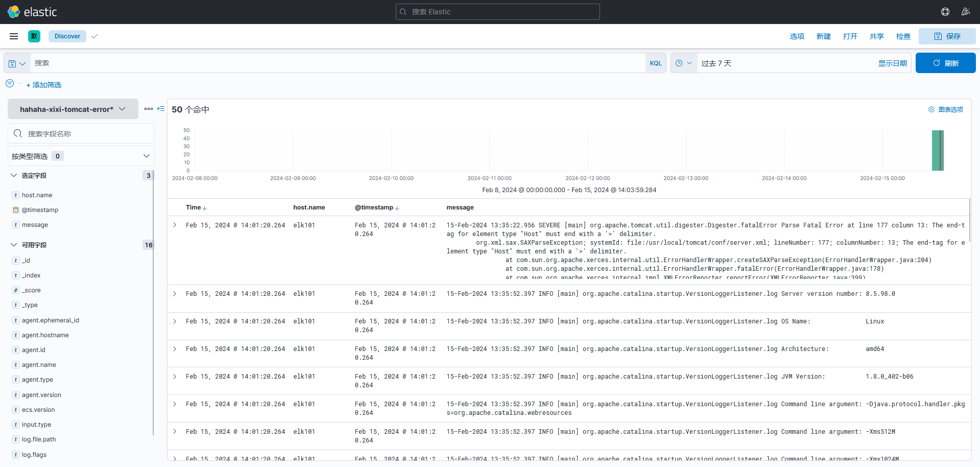Viewport: 980px width, 467px height.
Task: Open the hamburger navigation menu
Action: 14,36
